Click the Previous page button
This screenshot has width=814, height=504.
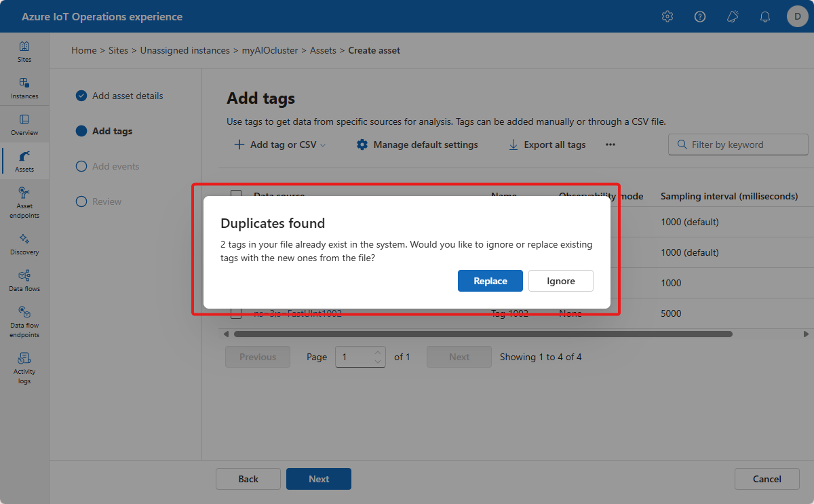pyautogui.click(x=258, y=357)
